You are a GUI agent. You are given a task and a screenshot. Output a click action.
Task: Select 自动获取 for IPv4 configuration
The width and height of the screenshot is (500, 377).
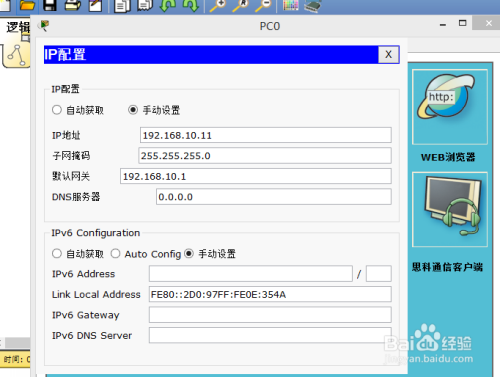57,110
